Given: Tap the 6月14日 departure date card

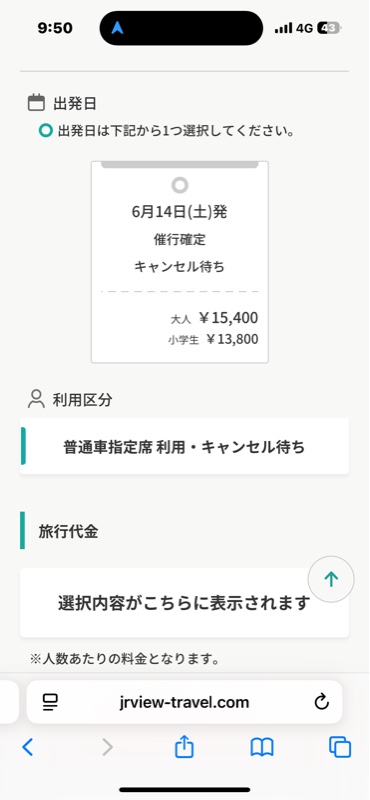Looking at the screenshot, I should point(180,262).
